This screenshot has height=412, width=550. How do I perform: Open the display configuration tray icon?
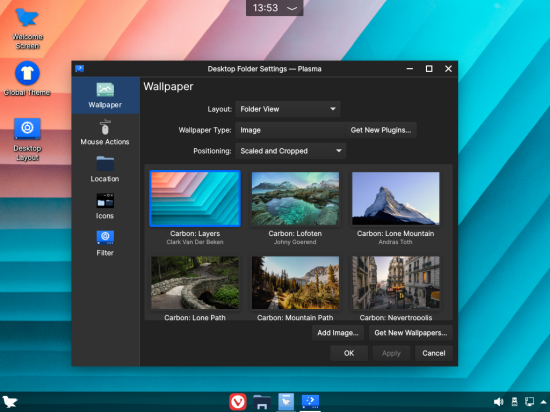pyautogui.click(x=529, y=402)
